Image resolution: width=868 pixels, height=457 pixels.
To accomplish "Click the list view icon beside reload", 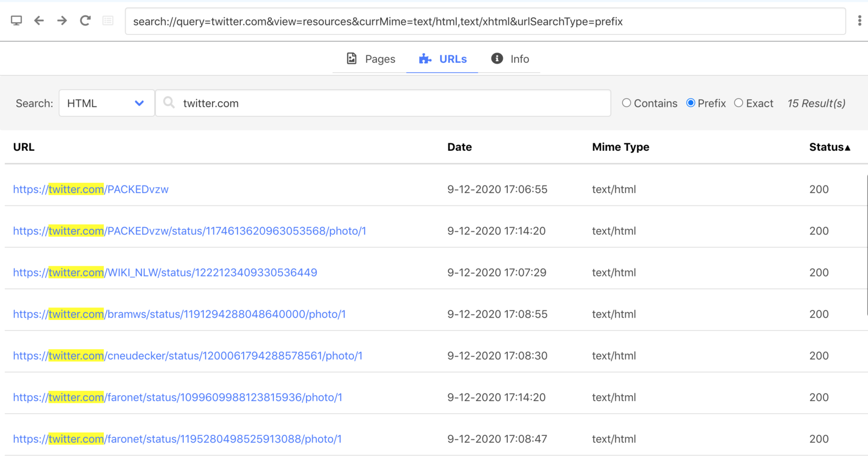I will pos(108,21).
